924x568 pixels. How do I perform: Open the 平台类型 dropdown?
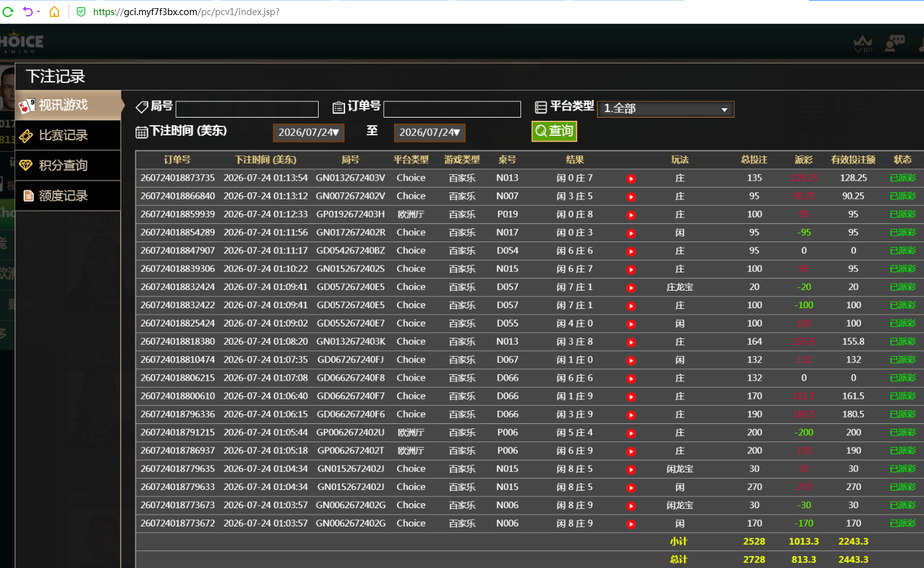pos(665,108)
